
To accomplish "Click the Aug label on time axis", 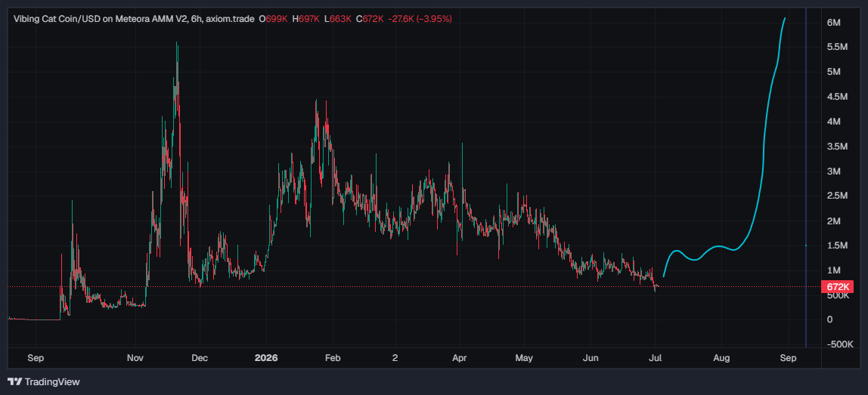I will pyautogui.click(x=721, y=358).
